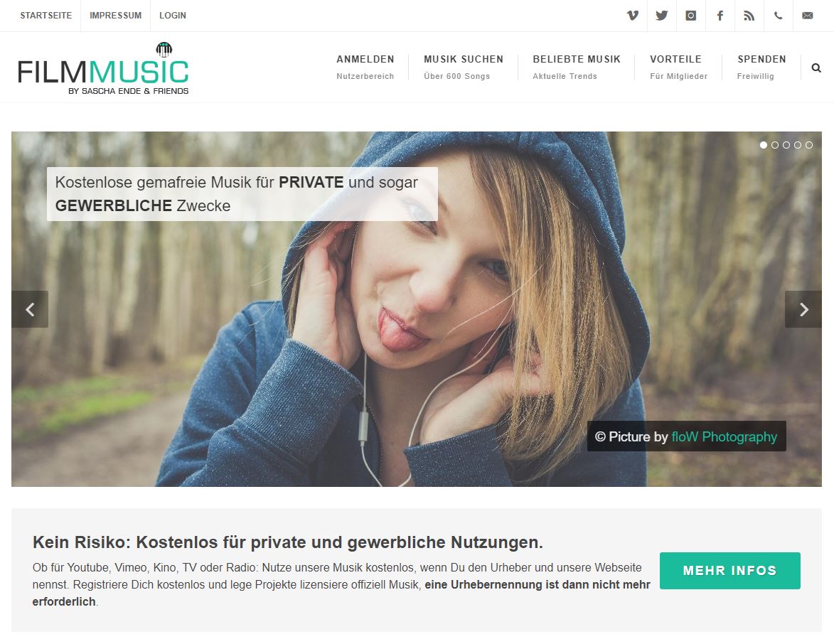
Task: Open the Anmelden Nutzerbereich menu
Action: click(365, 67)
